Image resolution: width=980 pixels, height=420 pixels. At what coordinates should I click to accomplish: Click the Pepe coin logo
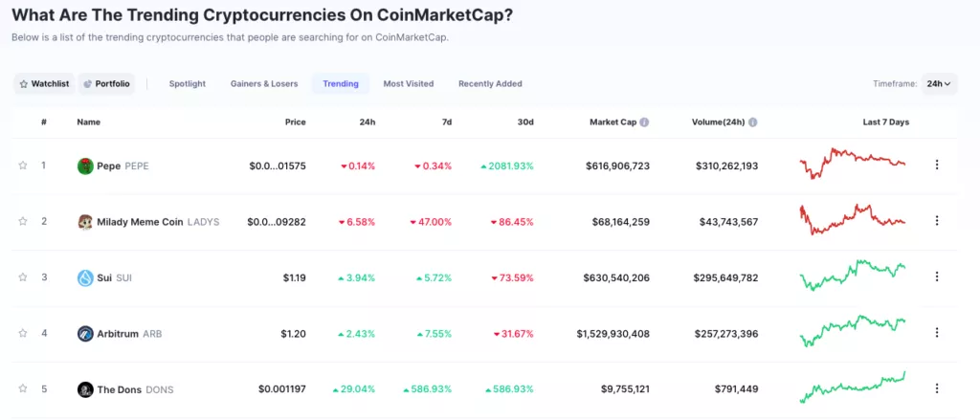[x=85, y=166]
